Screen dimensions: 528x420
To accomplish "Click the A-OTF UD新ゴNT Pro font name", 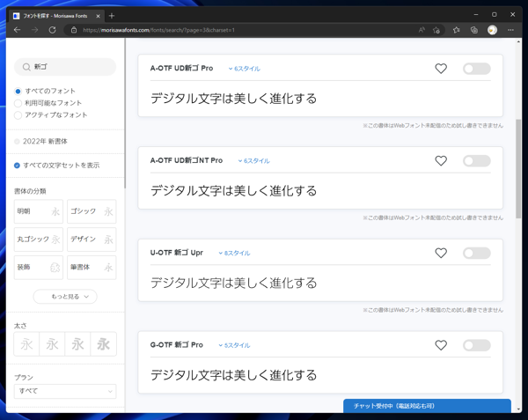I will [x=187, y=160].
